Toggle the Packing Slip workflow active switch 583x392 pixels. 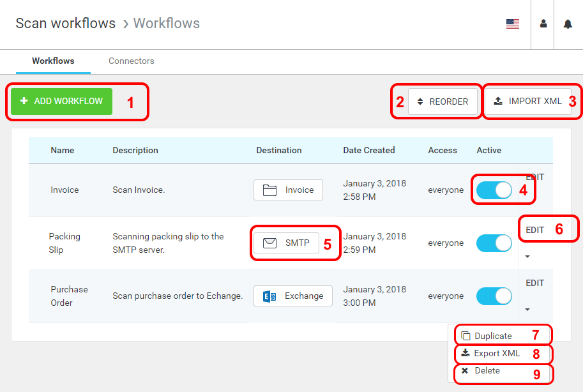point(494,243)
